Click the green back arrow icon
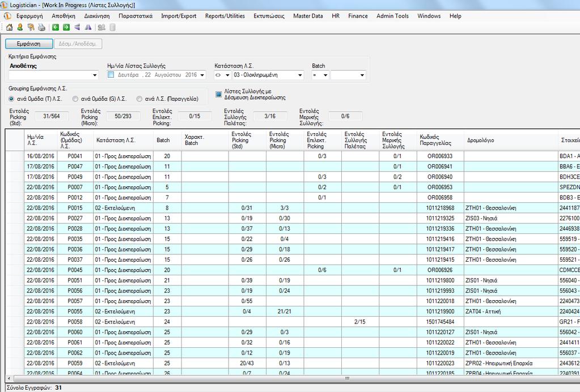 coord(56,27)
